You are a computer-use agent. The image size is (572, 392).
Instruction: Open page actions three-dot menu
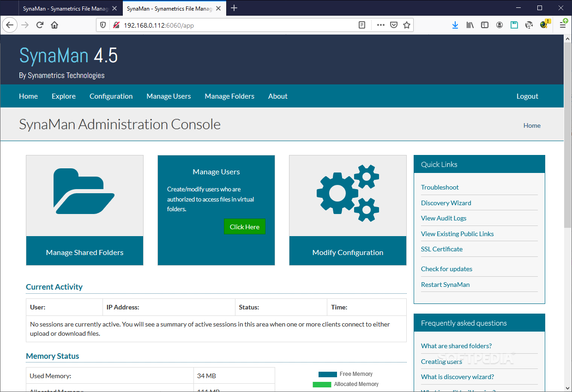click(380, 25)
